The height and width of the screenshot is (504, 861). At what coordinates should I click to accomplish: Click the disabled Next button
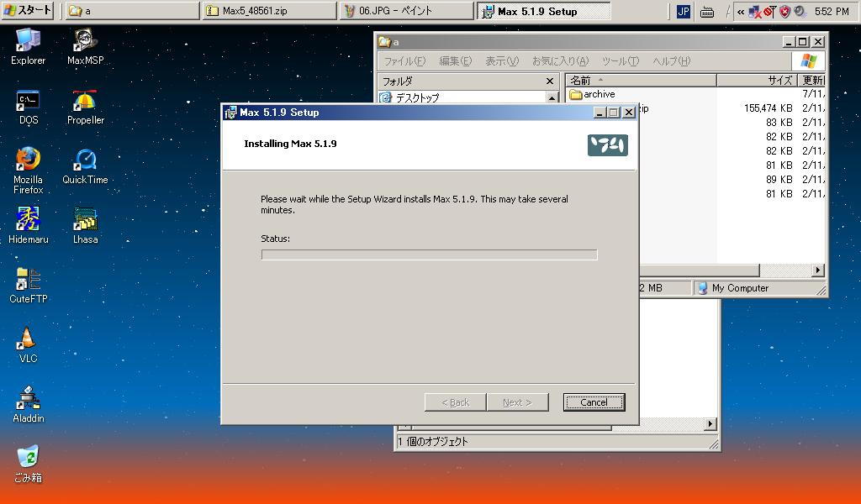[517, 402]
